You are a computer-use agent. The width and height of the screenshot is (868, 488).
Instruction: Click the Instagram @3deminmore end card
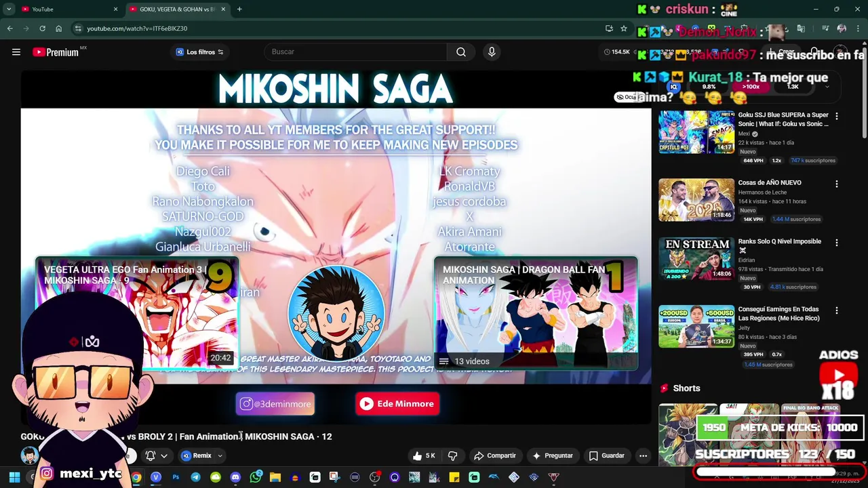click(275, 404)
